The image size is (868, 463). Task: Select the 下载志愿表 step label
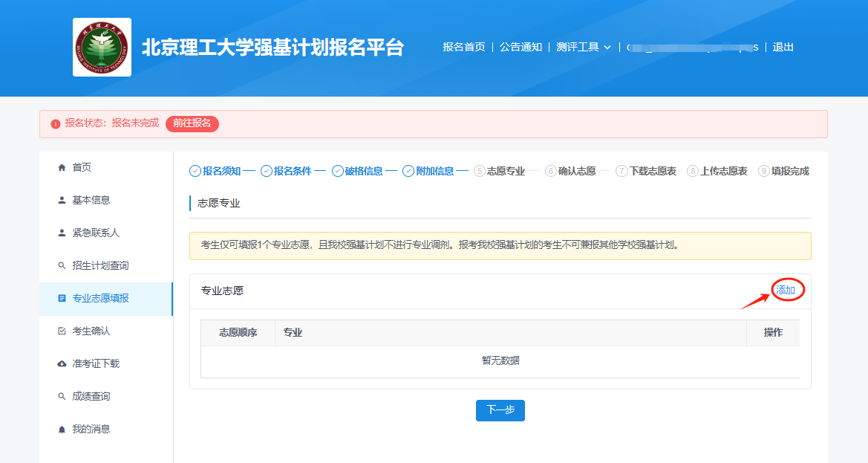coord(653,171)
